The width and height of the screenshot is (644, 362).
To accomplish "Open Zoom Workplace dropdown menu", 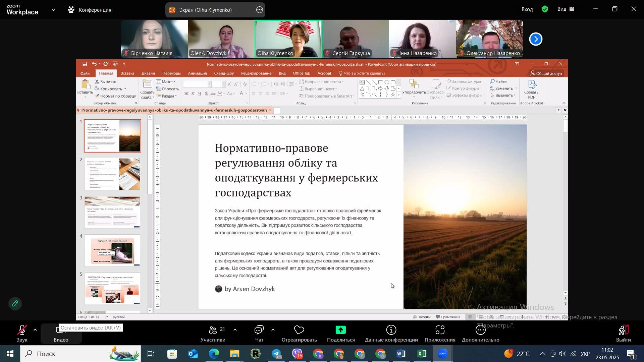I will point(54,10).
